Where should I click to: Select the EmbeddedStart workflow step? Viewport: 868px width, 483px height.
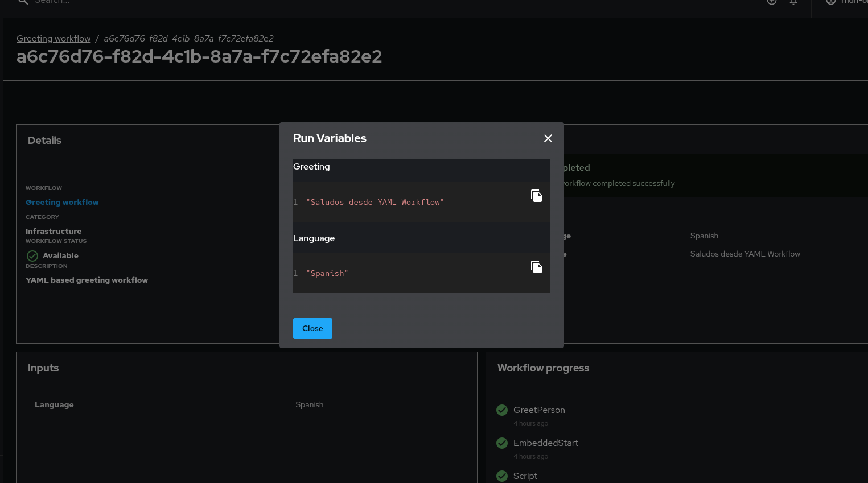tap(545, 443)
